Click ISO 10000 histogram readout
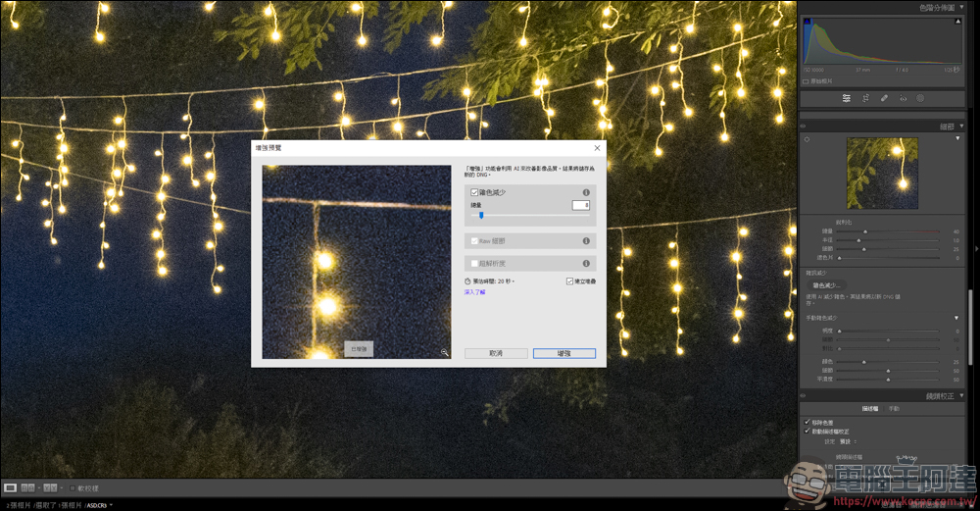 click(813, 70)
